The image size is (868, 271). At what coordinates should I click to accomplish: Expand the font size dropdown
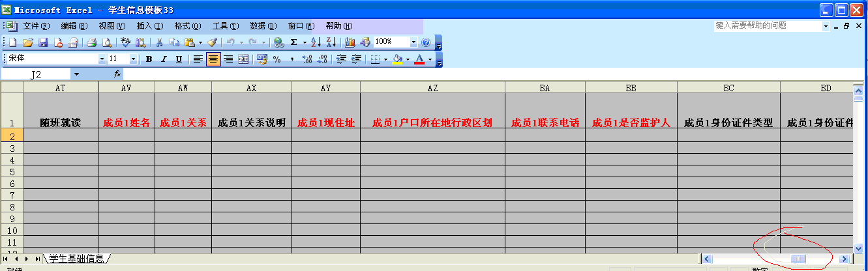click(x=133, y=59)
